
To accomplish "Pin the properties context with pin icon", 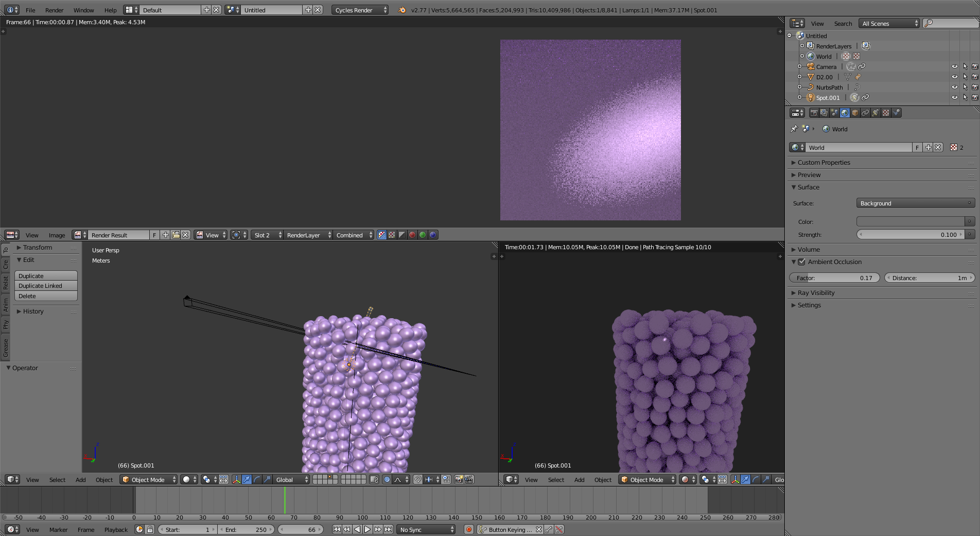I will tap(794, 129).
